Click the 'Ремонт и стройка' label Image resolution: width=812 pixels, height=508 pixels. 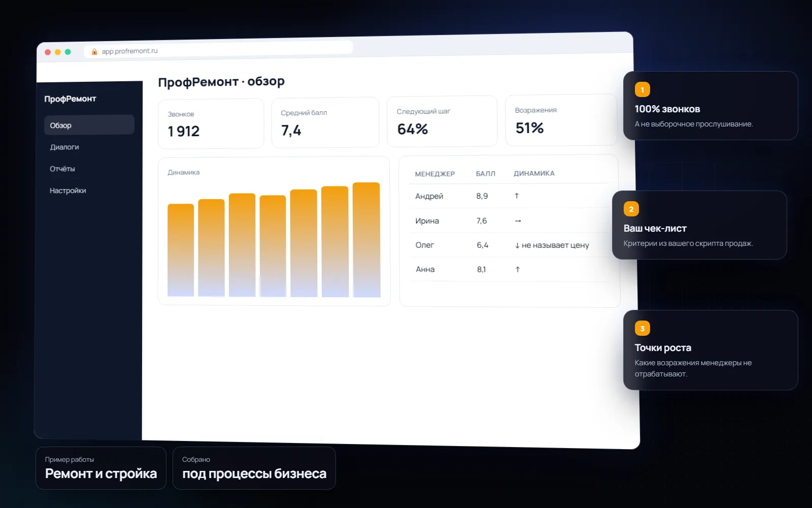(101, 473)
